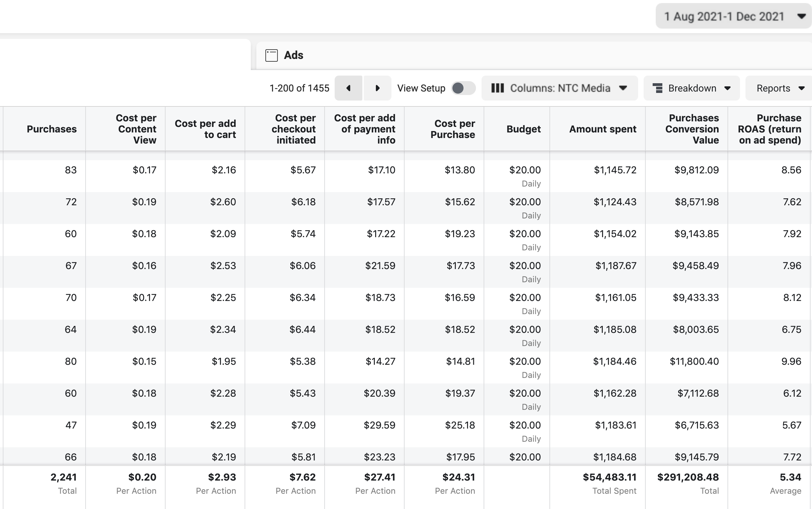
Task: Go to previous page of results
Action: 348,88
